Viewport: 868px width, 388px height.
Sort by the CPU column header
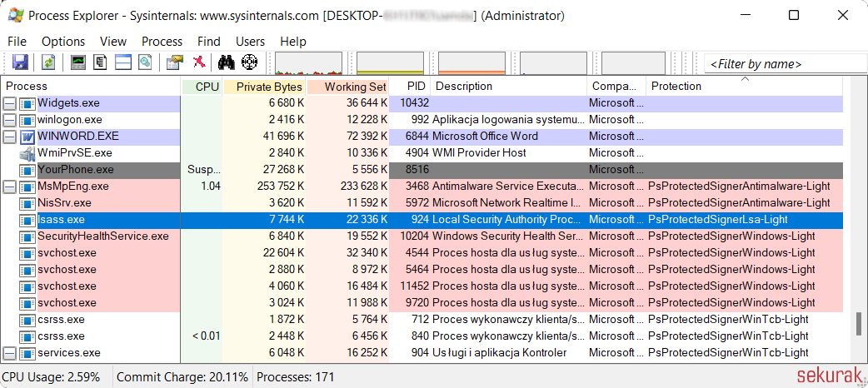tap(202, 87)
